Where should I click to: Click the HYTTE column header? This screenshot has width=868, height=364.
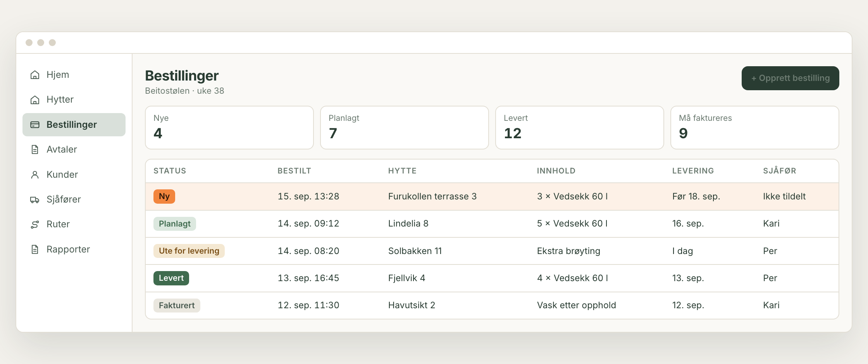coord(402,171)
